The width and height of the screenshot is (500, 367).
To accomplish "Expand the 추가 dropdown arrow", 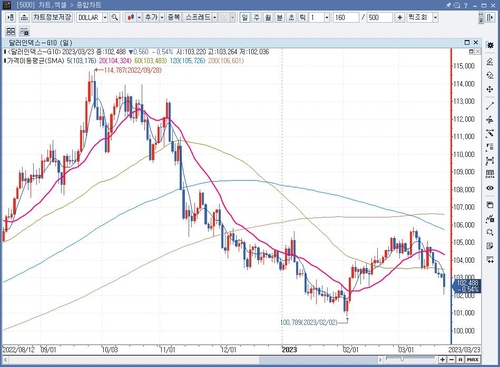I will 162,17.
